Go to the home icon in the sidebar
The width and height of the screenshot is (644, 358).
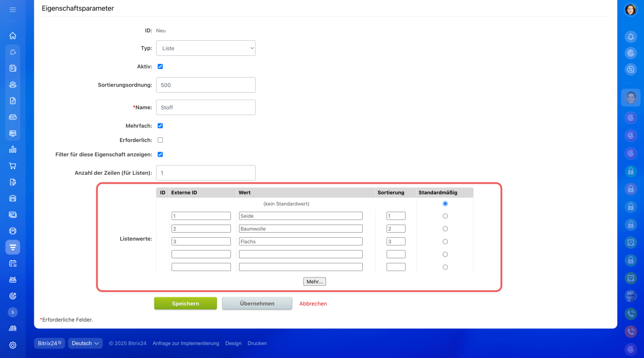13,36
